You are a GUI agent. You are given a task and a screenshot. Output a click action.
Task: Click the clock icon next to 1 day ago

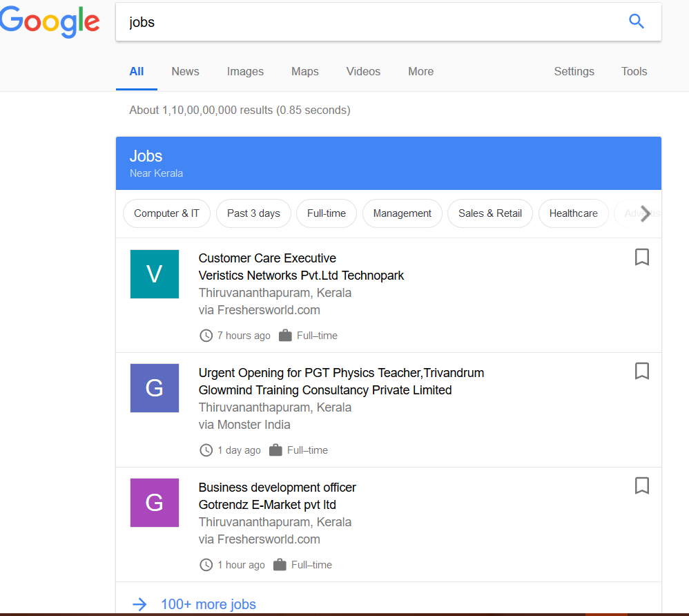click(x=206, y=450)
